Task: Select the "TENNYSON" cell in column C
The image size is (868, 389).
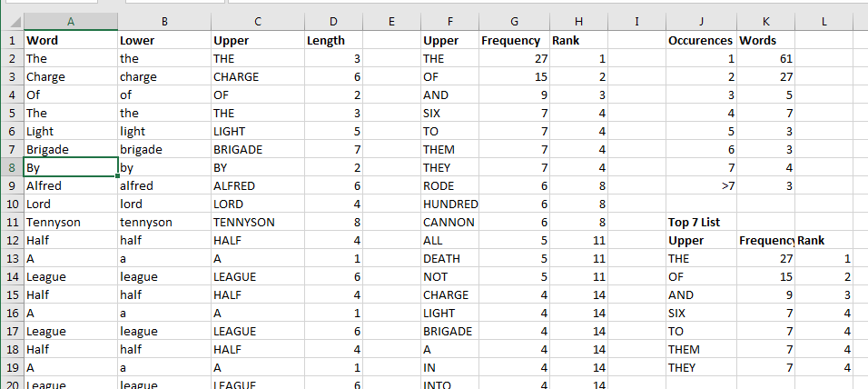Action: pos(256,222)
